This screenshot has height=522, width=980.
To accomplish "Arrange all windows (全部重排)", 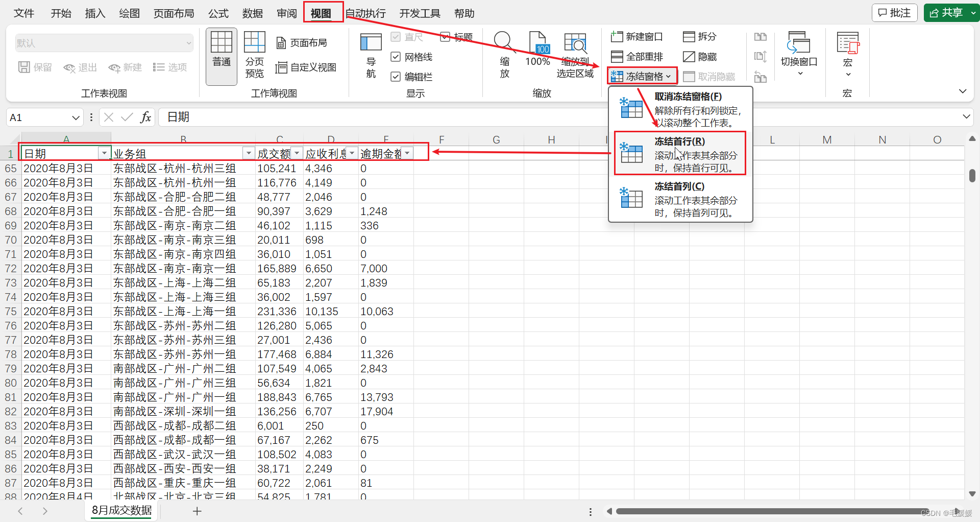I will tap(637, 57).
